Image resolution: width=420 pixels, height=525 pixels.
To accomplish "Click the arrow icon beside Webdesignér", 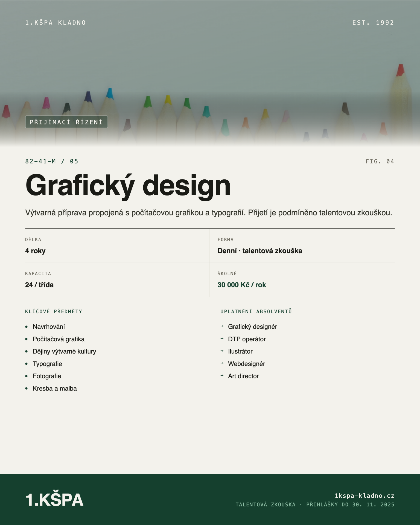I will click(x=222, y=363).
